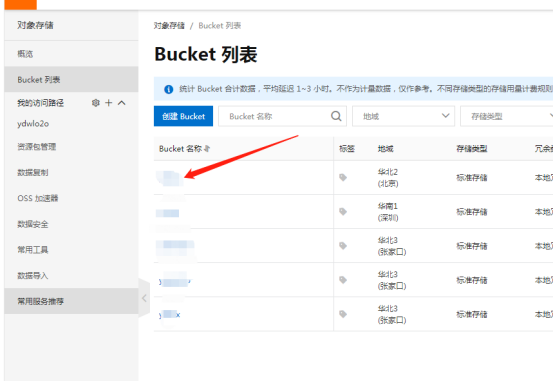Click the 创建 Bucket button
The image size is (554, 381).
(183, 116)
